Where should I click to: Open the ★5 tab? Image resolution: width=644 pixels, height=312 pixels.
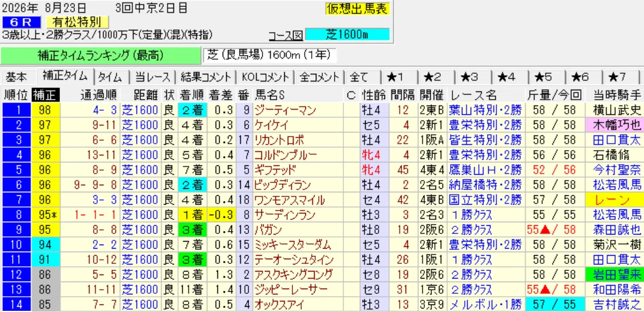coord(543,77)
